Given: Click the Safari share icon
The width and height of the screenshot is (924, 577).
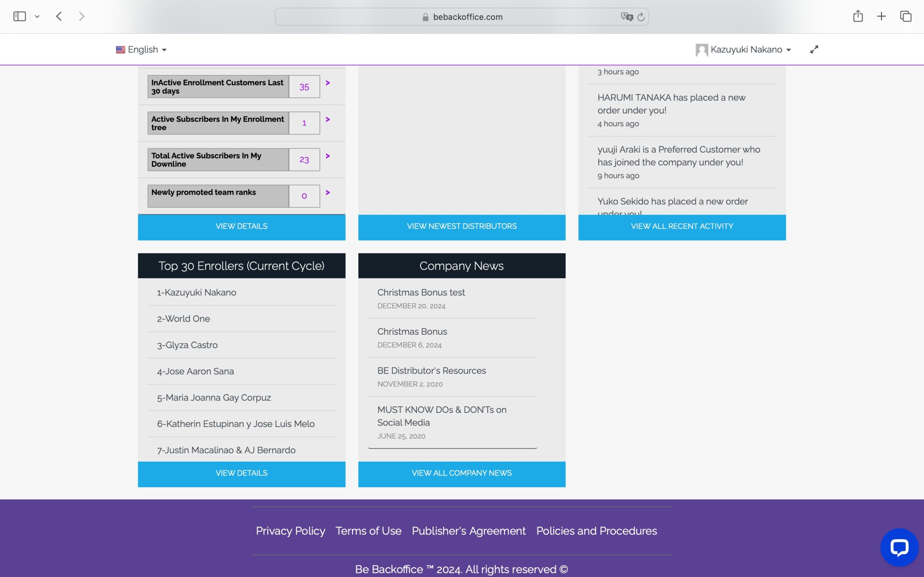Looking at the screenshot, I should click(x=858, y=17).
